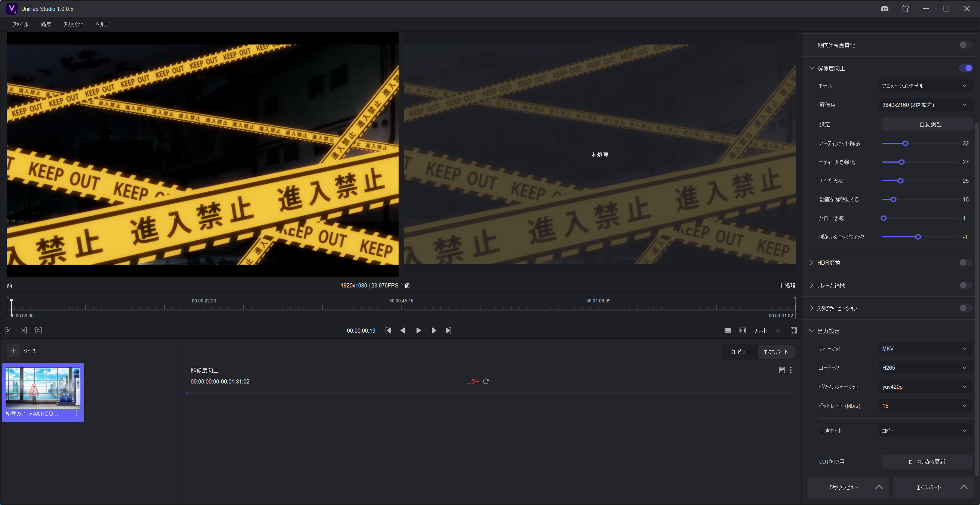Screen dimensions: 980x505
Task: Click the ノイズ低減 slider
Action: [x=920, y=181]
